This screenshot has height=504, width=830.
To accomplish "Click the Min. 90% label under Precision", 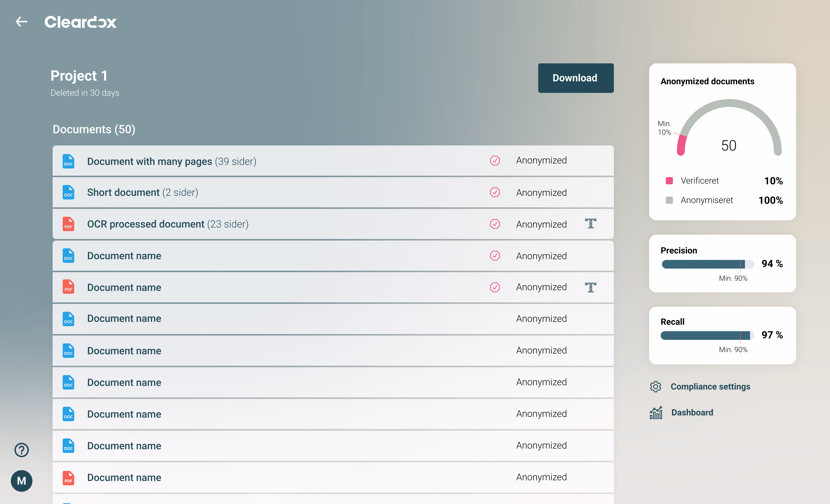I will click(733, 278).
